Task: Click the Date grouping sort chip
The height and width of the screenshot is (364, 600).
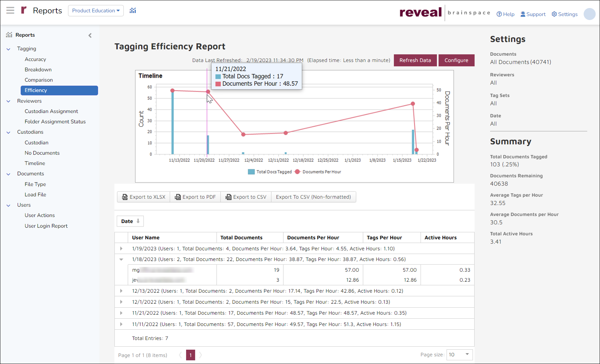Action: pyautogui.click(x=130, y=221)
